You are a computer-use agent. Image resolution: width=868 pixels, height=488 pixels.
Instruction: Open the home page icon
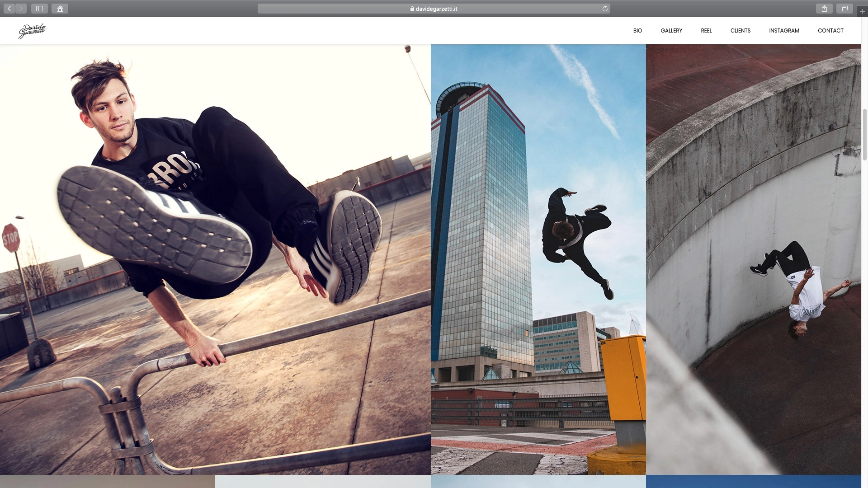coord(60,9)
